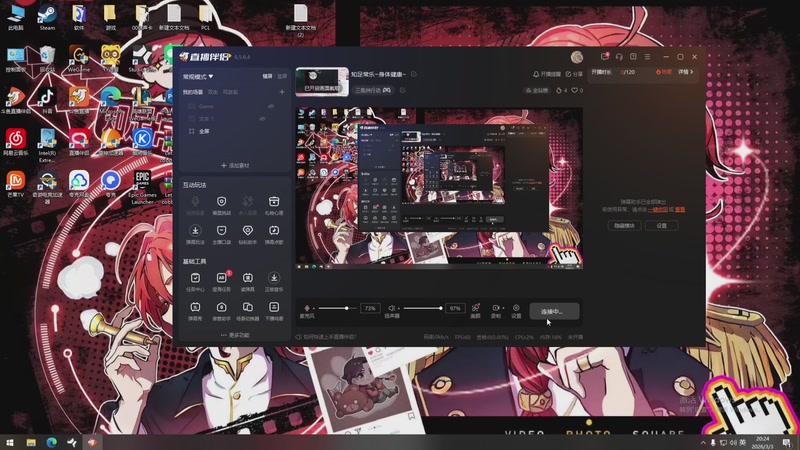Open the 抖音 TikTok desktop shortcut
The height and width of the screenshot is (450, 800).
coord(47,101)
